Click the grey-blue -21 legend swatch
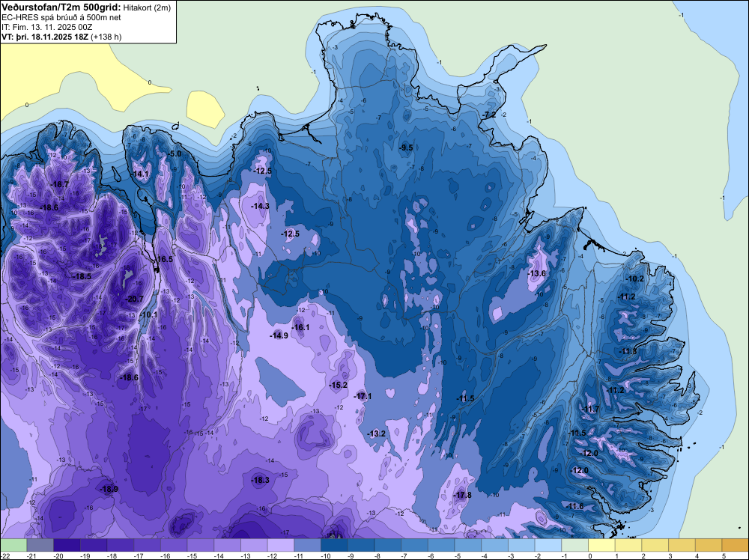This screenshot has width=749, height=560. click(x=40, y=545)
